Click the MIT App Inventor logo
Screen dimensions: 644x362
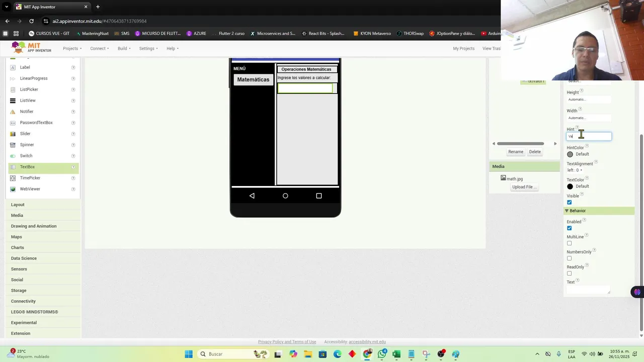pyautogui.click(x=32, y=48)
